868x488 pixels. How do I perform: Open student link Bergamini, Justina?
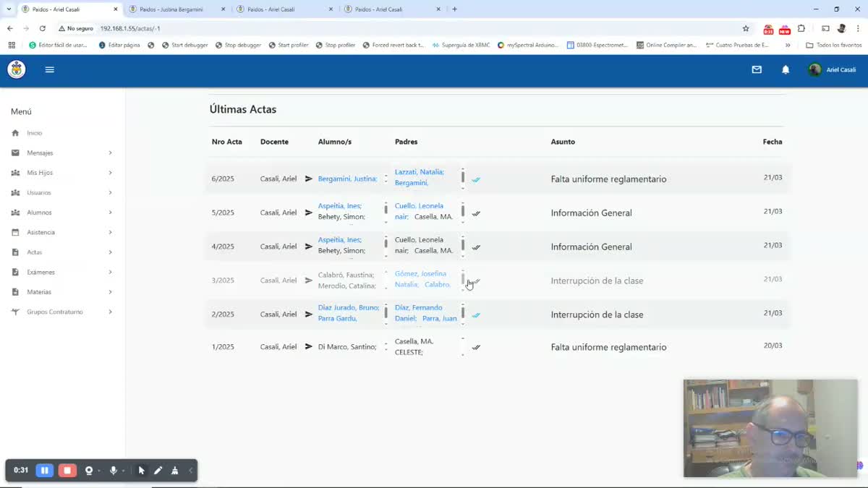click(347, 179)
